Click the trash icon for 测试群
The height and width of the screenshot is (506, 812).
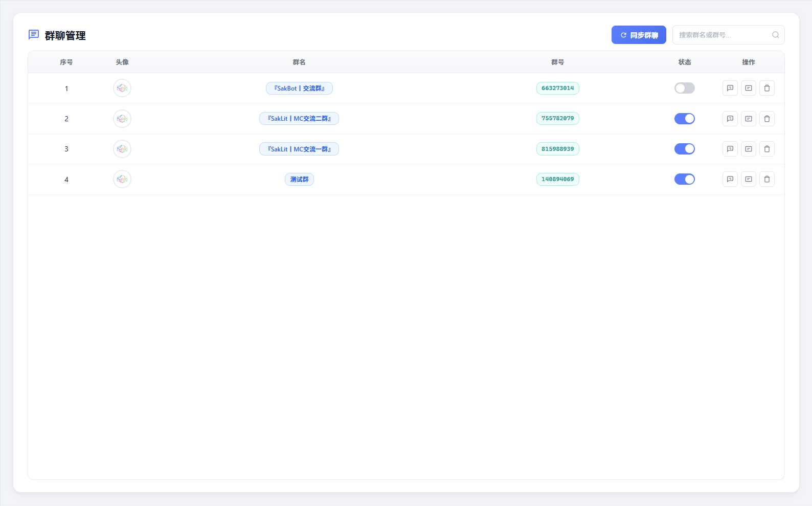(x=767, y=179)
